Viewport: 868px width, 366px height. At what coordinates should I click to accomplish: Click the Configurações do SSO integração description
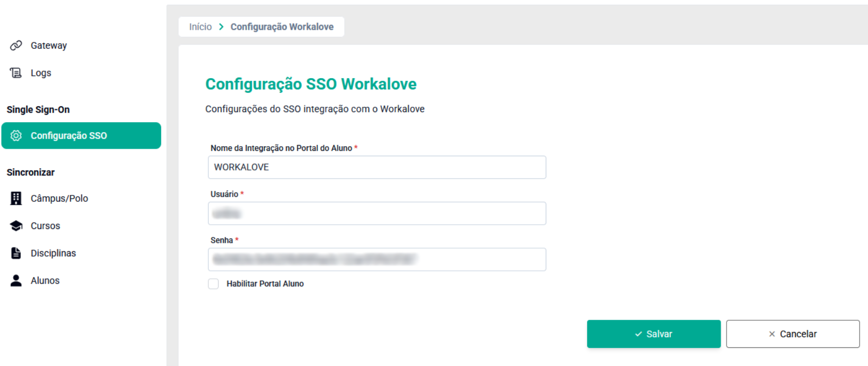coord(315,109)
